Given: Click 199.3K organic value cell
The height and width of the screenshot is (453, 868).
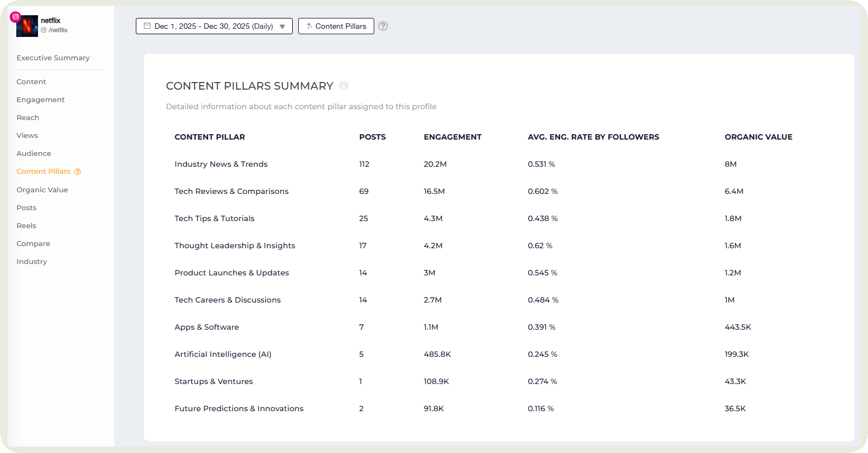Looking at the screenshot, I should pyautogui.click(x=737, y=354).
